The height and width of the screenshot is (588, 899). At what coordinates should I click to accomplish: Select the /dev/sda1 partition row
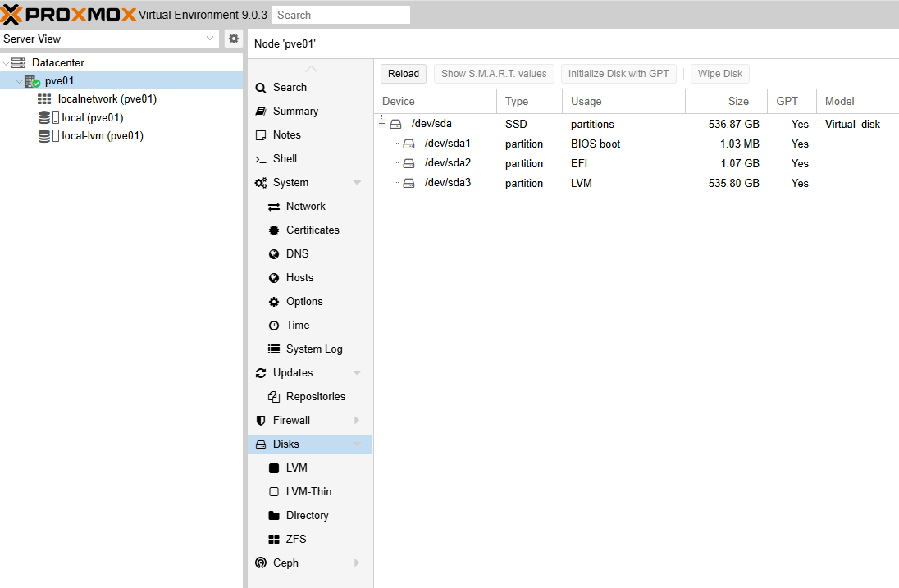click(637, 144)
